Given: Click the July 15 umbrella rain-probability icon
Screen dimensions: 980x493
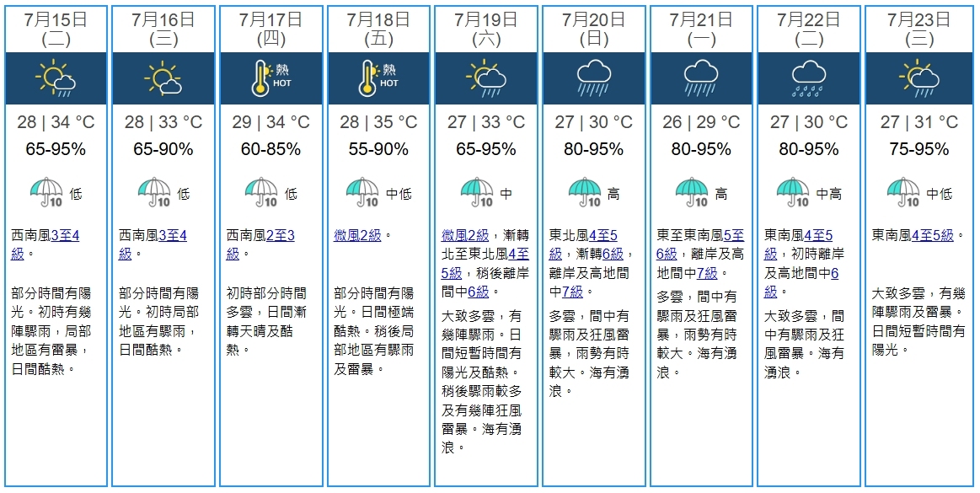Looking at the screenshot, I should (x=47, y=192).
